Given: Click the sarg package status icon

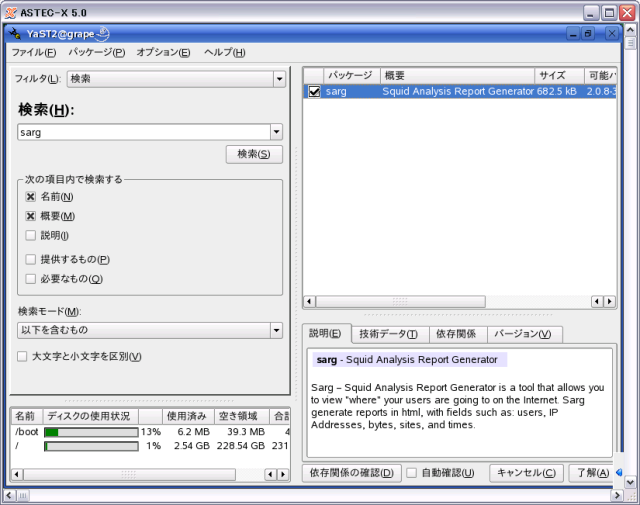Looking at the screenshot, I should click(x=314, y=91).
